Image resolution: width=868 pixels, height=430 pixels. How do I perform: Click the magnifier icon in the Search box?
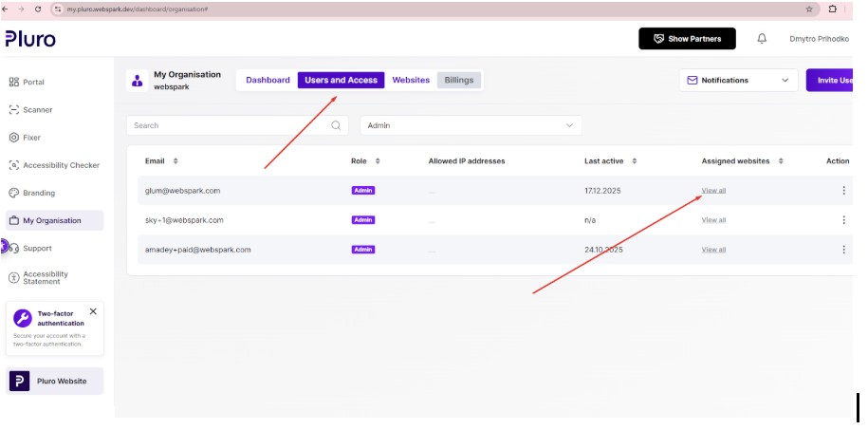tap(336, 125)
